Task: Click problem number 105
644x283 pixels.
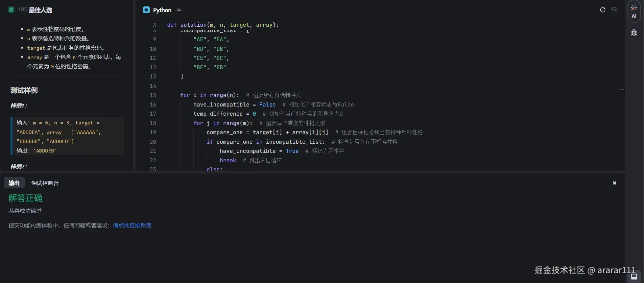Action: click(x=22, y=10)
